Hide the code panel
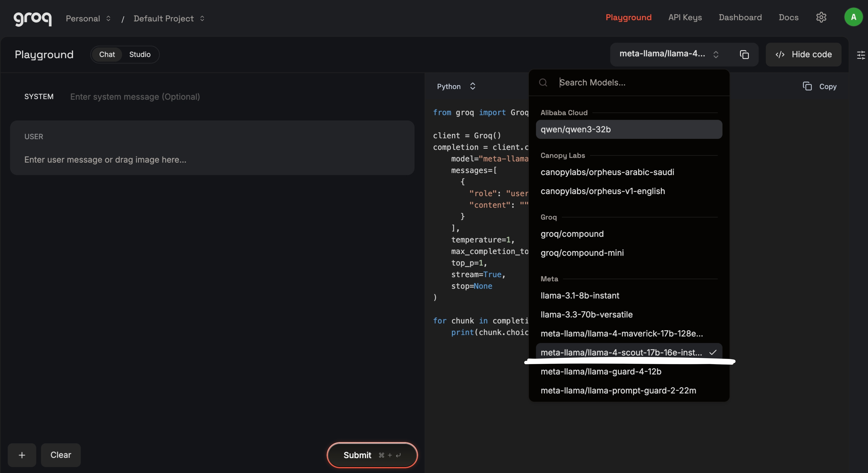 coord(803,54)
